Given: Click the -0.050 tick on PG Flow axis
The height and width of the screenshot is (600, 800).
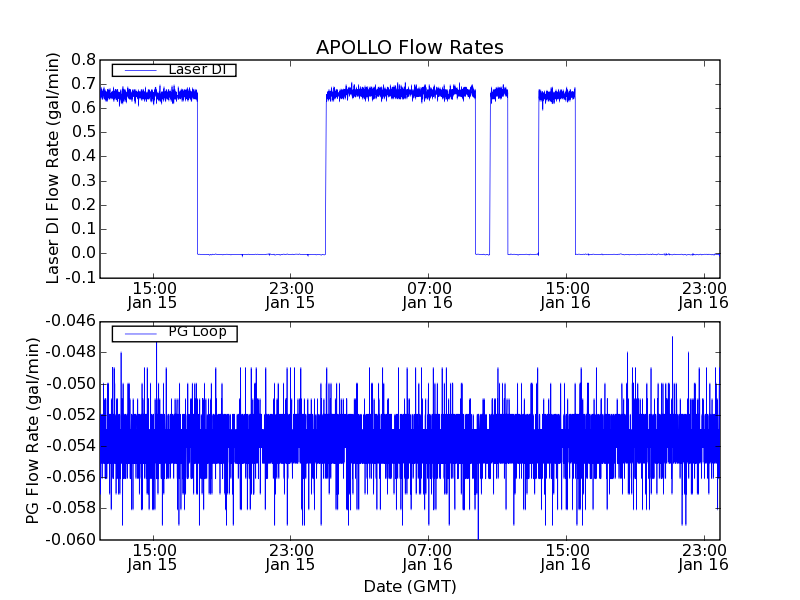Looking at the screenshot, I should coord(70,384).
